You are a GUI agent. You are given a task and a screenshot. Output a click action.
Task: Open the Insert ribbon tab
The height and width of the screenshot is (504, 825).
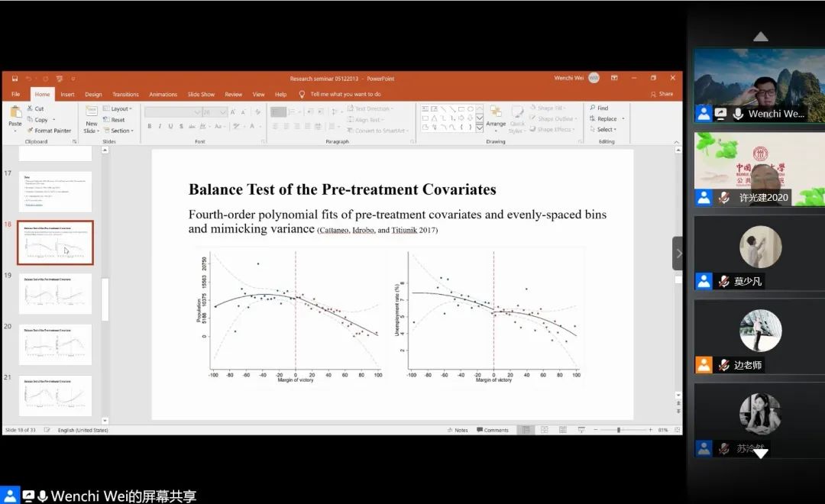coord(67,95)
